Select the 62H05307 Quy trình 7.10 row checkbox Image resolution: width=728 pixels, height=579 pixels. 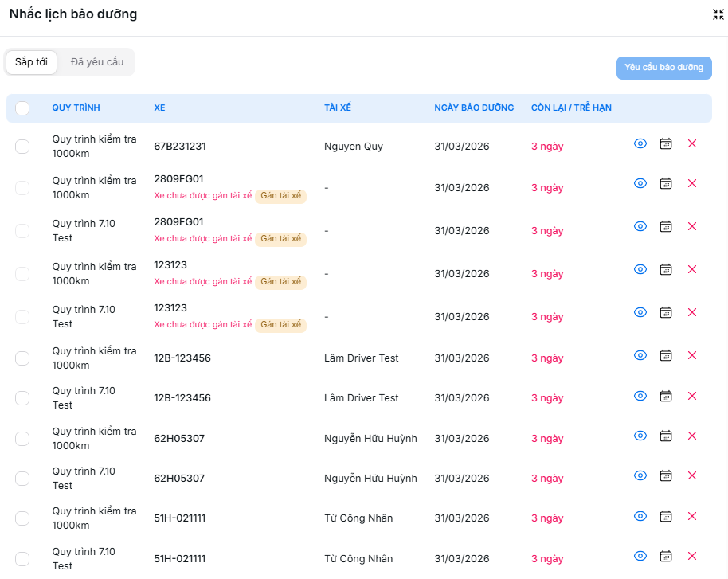click(x=22, y=479)
